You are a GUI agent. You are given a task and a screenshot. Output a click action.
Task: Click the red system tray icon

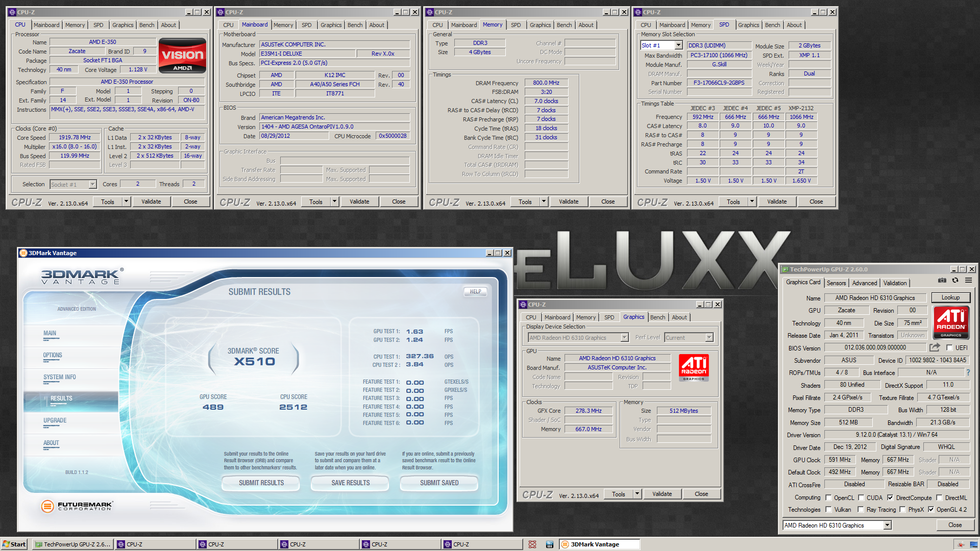click(962, 544)
